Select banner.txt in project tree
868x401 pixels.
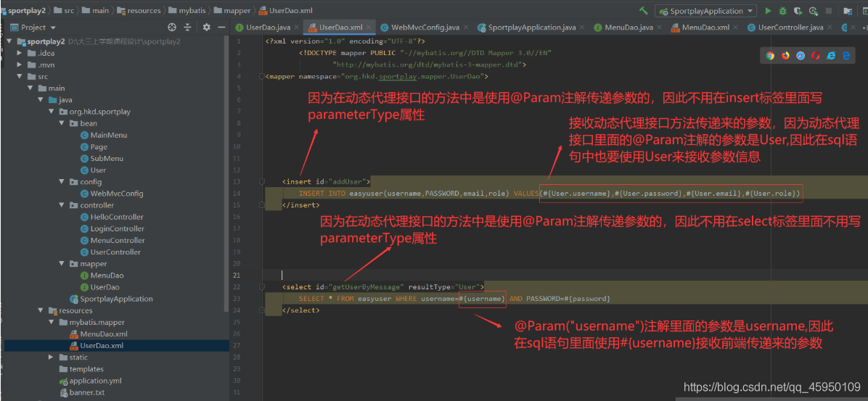point(82,392)
